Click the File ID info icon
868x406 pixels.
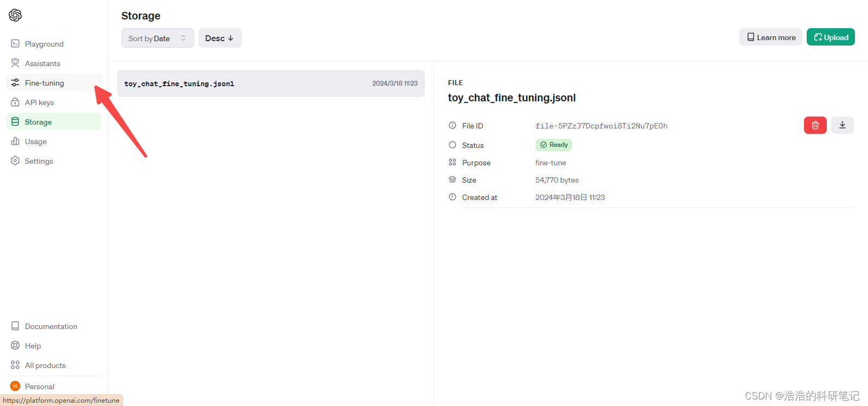click(452, 125)
